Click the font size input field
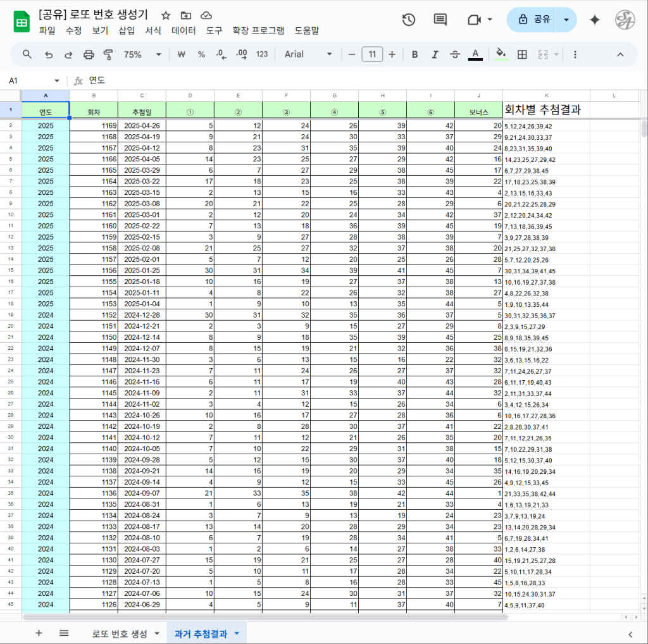Image resolution: width=648 pixels, height=644 pixels. coord(372,54)
